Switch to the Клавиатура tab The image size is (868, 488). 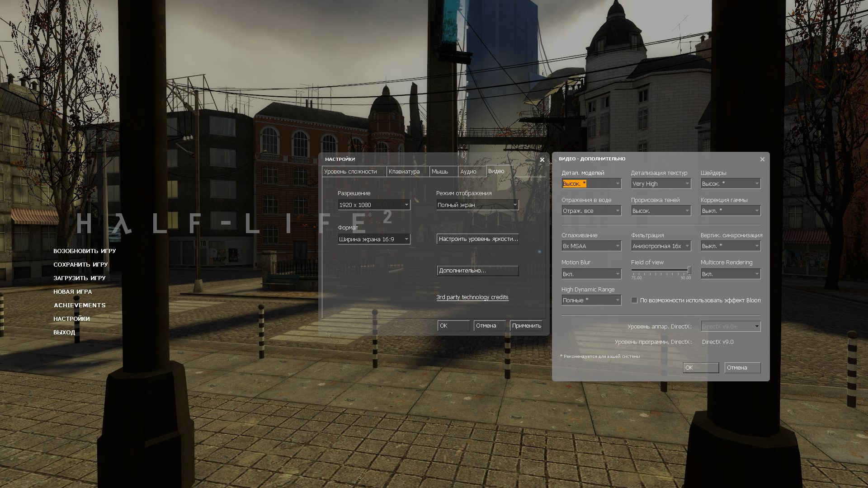pyautogui.click(x=407, y=172)
